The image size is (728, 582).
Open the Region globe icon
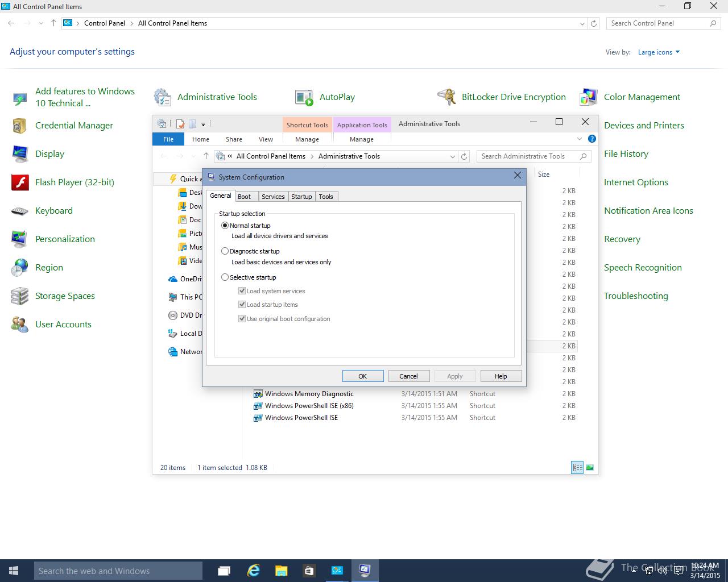[20, 268]
